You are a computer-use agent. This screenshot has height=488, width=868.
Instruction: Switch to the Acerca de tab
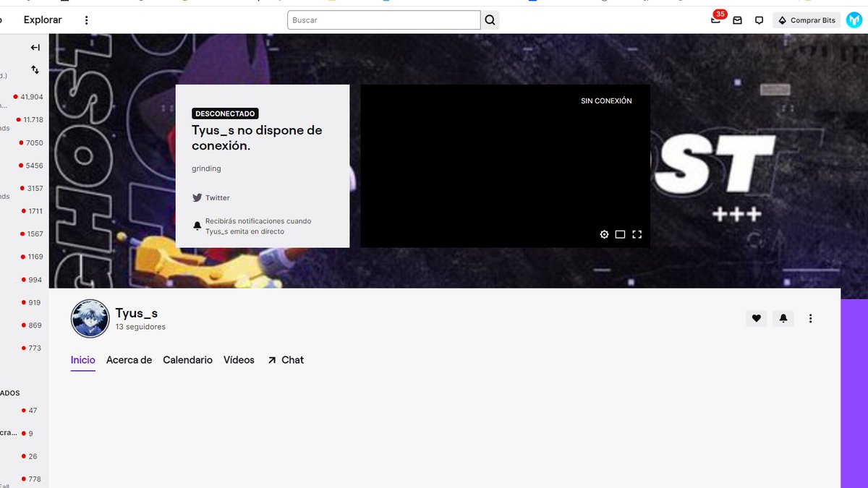(x=129, y=360)
